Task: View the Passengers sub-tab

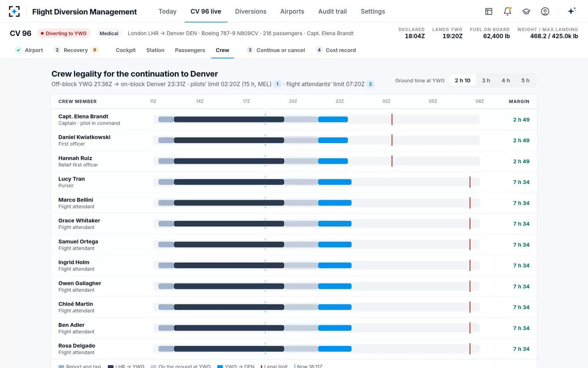Action: [190, 50]
